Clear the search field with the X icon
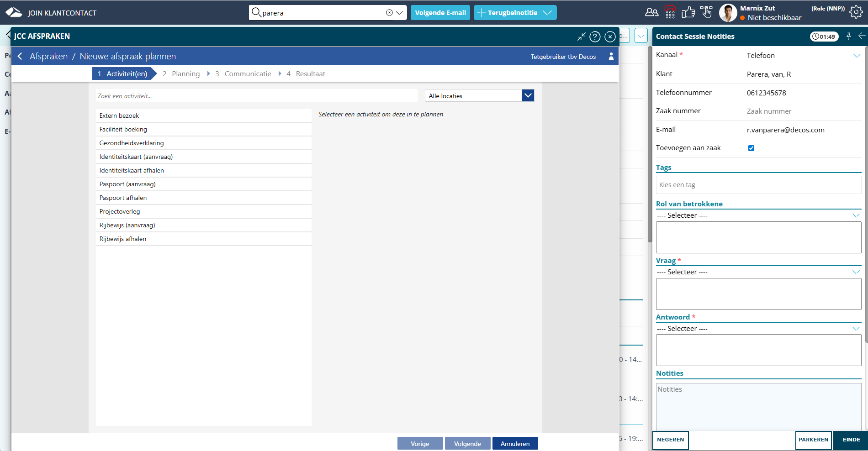This screenshot has height=451, width=868. click(389, 13)
